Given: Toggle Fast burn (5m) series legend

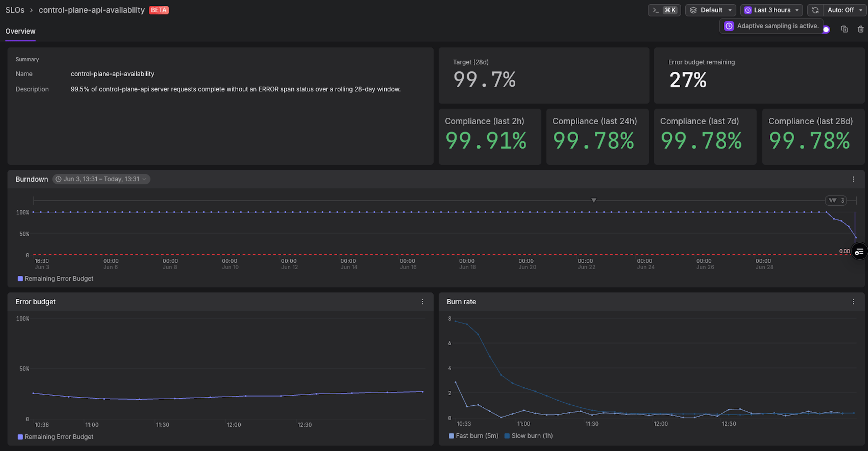Looking at the screenshot, I should (473, 436).
